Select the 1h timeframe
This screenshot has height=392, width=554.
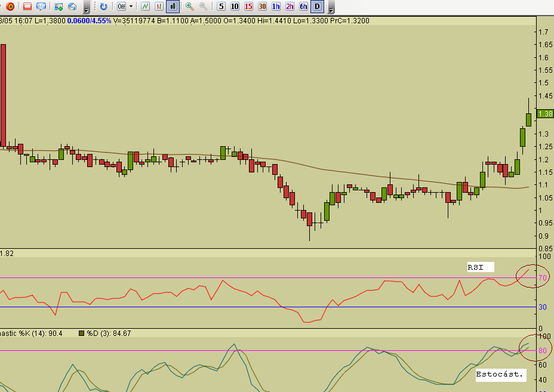click(x=276, y=7)
